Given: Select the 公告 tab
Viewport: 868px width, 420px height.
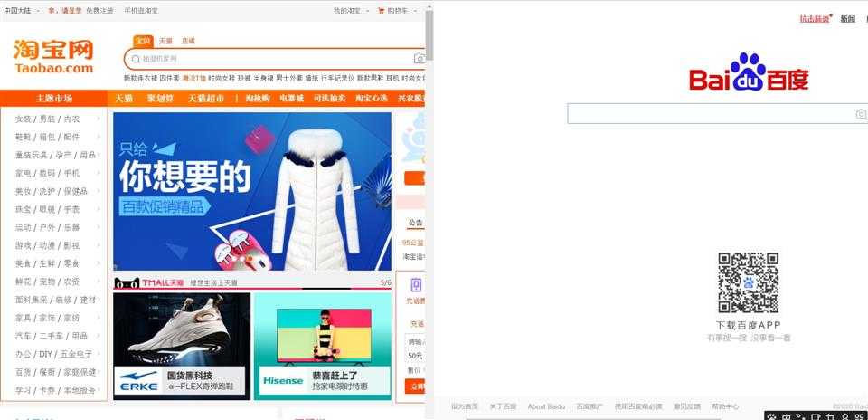Looking at the screenshot, I should tap(416, 223).
